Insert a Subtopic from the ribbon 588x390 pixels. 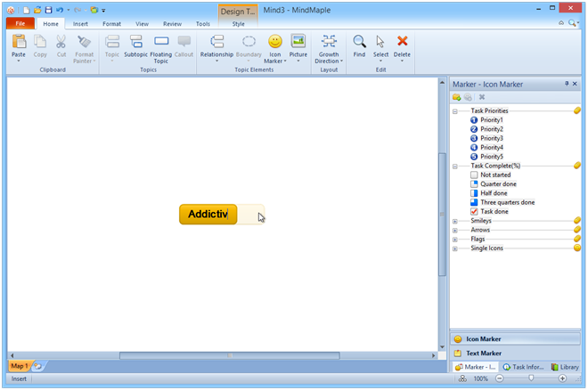click(136, 43)
